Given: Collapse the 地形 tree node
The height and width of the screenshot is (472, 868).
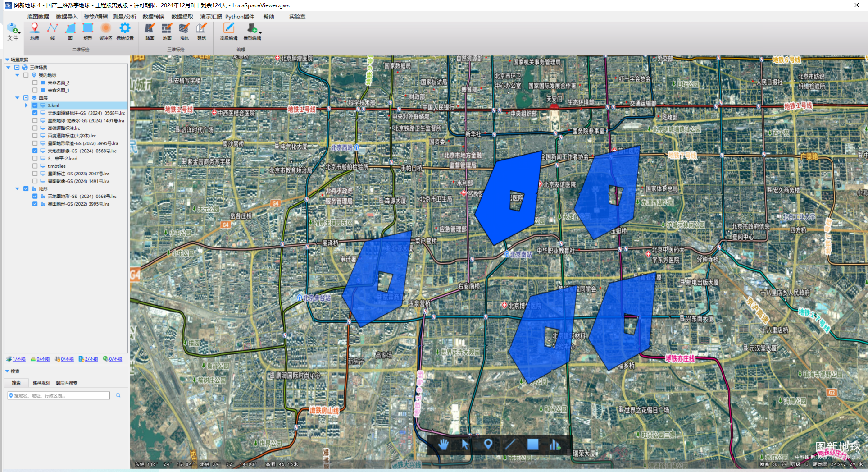Looking at the screenshot, I should click(x=17, y=189).
